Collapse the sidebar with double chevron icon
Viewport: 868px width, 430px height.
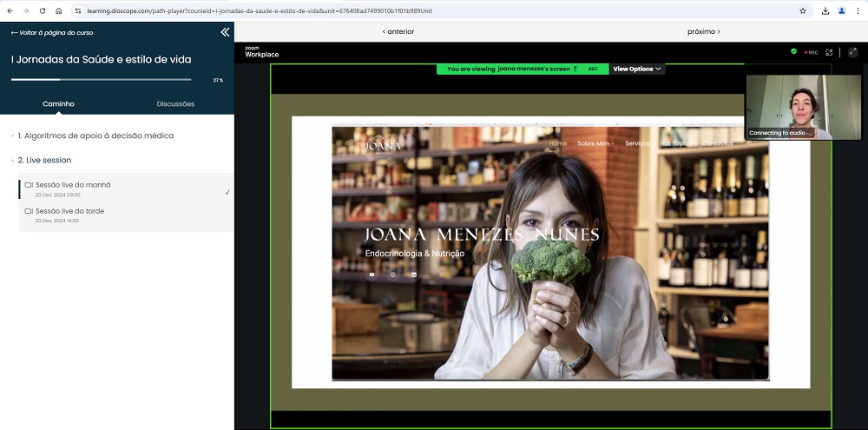pyautogui.click(x=225, y=32)
